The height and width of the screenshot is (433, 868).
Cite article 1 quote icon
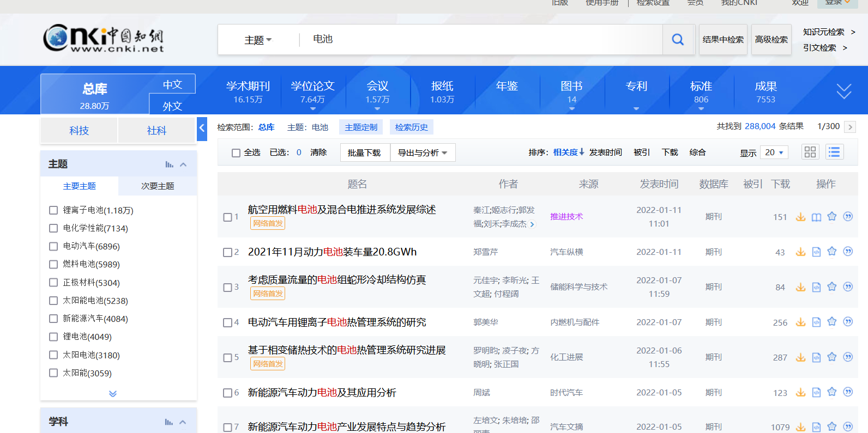(848, 216)
